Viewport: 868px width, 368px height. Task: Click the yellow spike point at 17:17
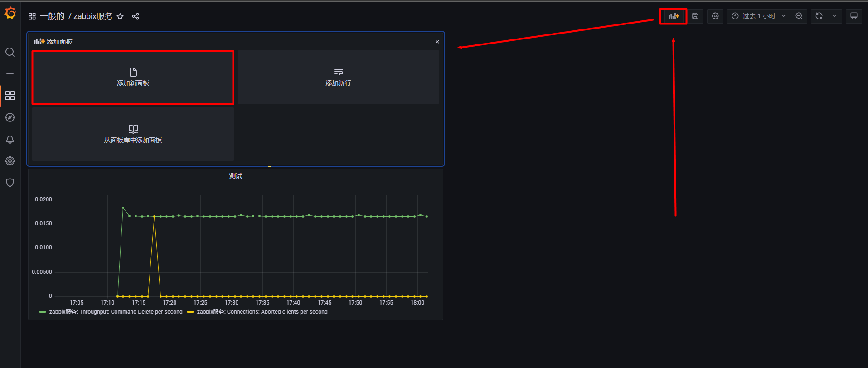tap(155, 217)
